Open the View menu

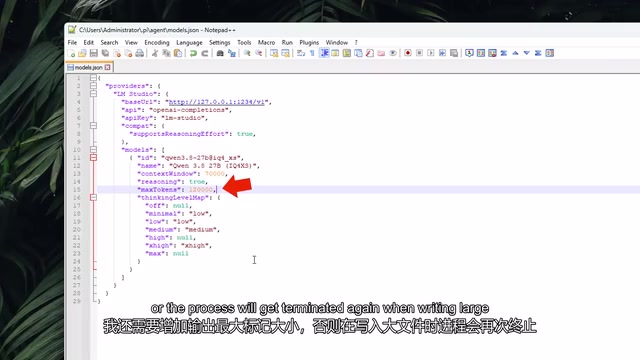pyautogui.click(x=131, y=42)
